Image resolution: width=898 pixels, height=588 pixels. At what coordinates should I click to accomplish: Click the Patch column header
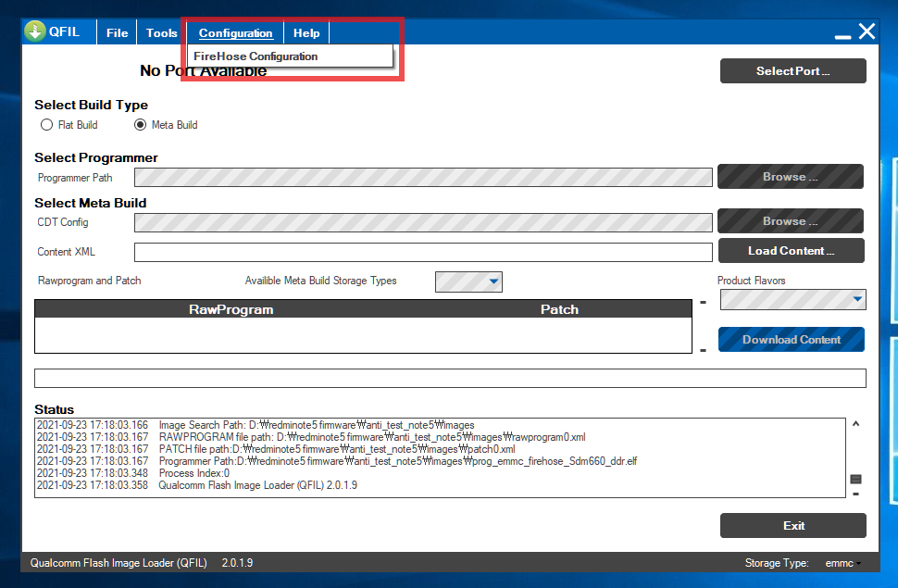(559, 309)
